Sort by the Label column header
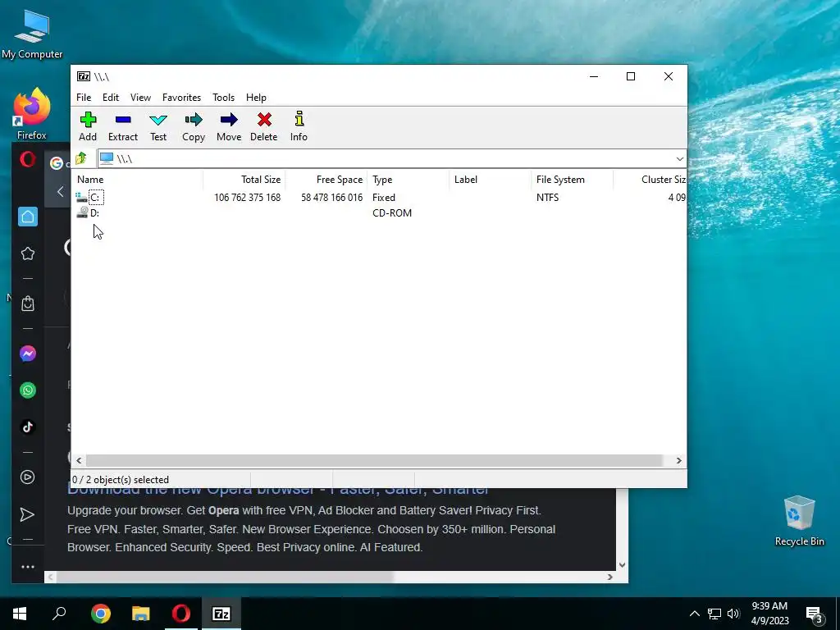This screenshot has width=840, height=630. click(491, 180)
